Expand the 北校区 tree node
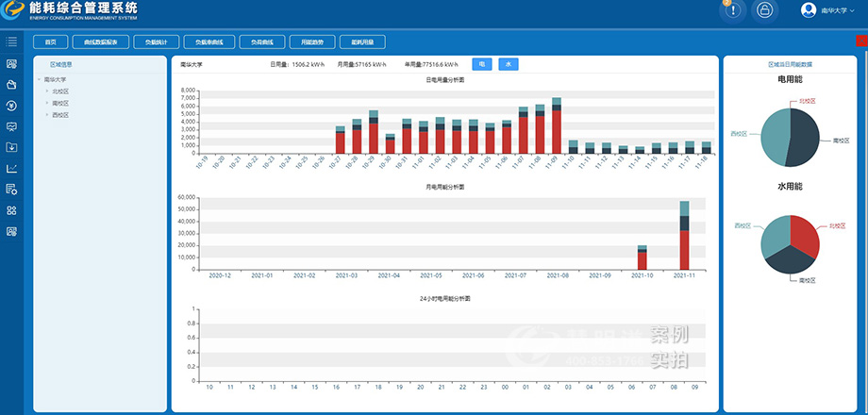 (x=47, y=91)
